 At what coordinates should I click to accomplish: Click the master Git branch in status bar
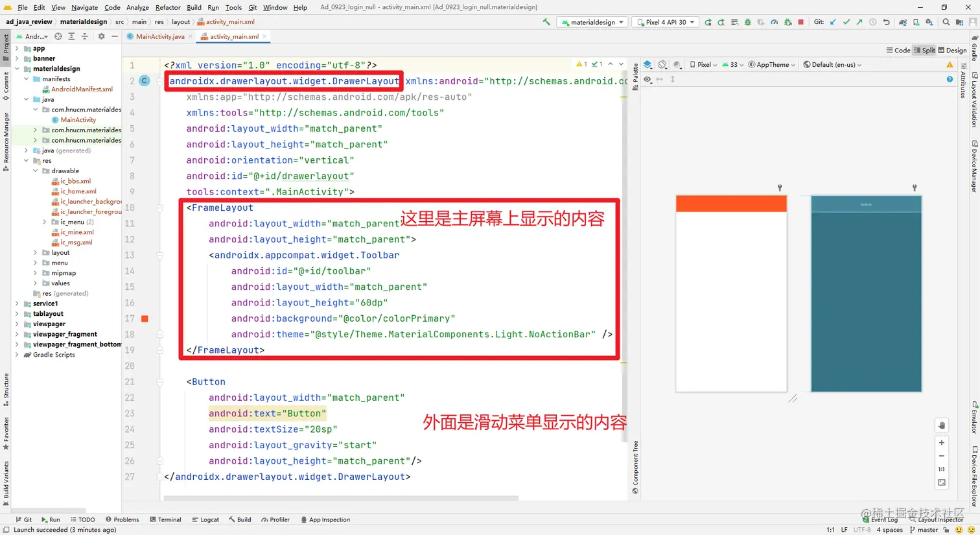point(924,530)
